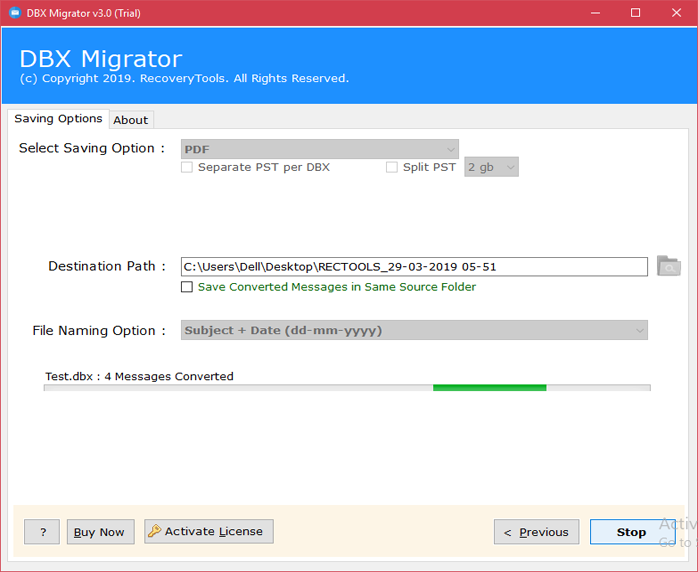The image size is (698, 572).
Task: Go back with the Previous button
Action: point(536,531)
